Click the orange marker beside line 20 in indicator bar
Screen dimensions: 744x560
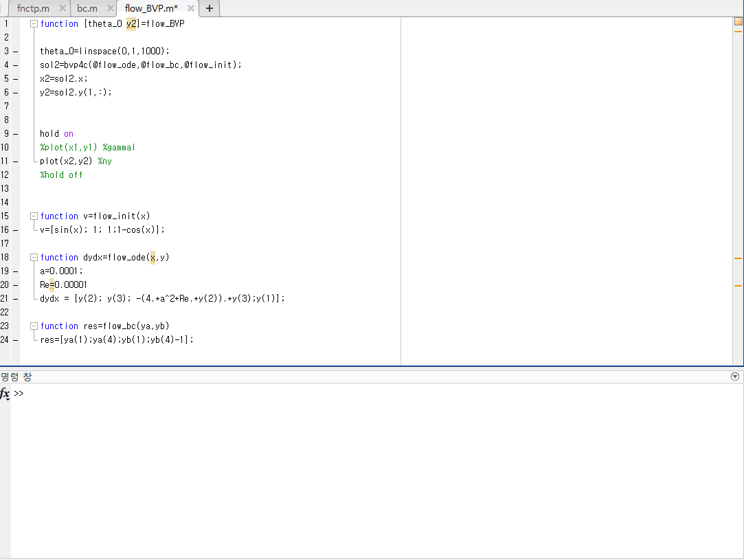[739, 284]
